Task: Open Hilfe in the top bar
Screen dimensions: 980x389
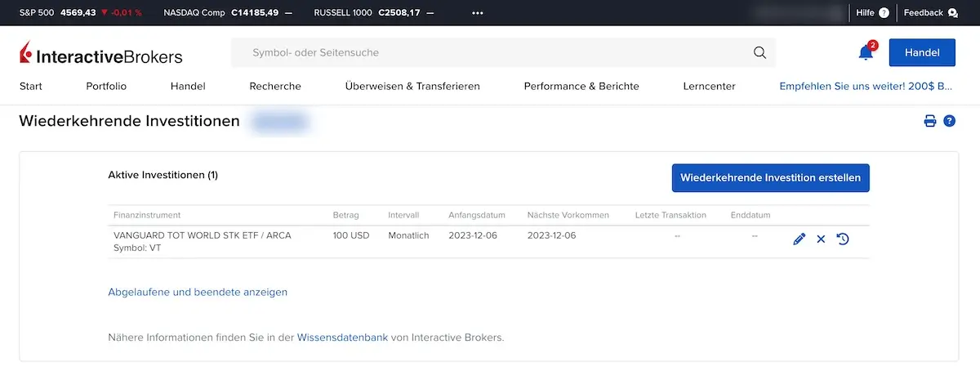Action: point(872,13)
